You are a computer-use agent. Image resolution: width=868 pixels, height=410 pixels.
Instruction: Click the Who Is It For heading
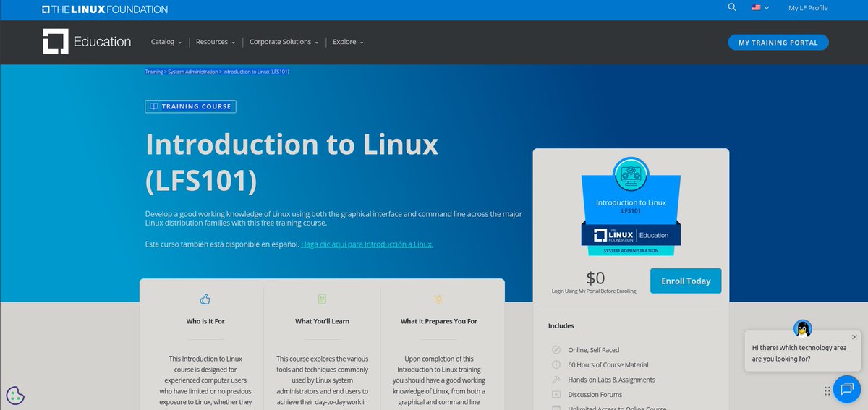205,321
